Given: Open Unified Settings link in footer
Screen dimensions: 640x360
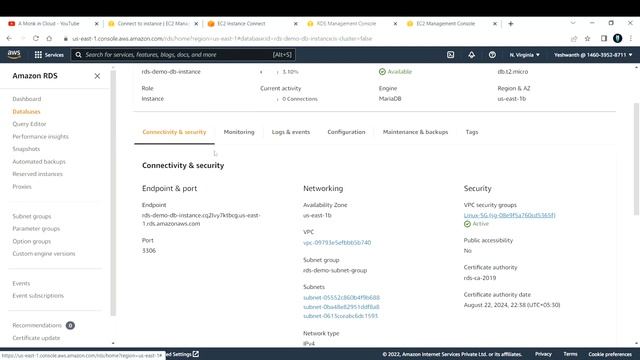Looking at the screenshot, I should [182, 354].
